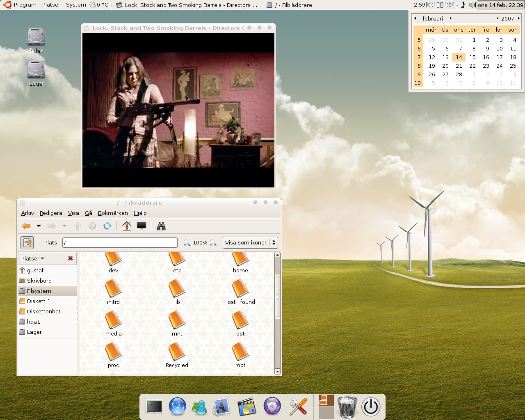
Task: Click the power button in the dock
Action: coord(371,407)
